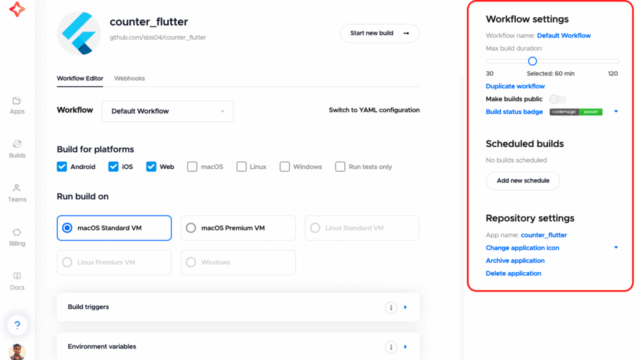This screenshot has width=640, height=360.
Task: Edit the Default Workflow name link
Action: pos(564,36)
